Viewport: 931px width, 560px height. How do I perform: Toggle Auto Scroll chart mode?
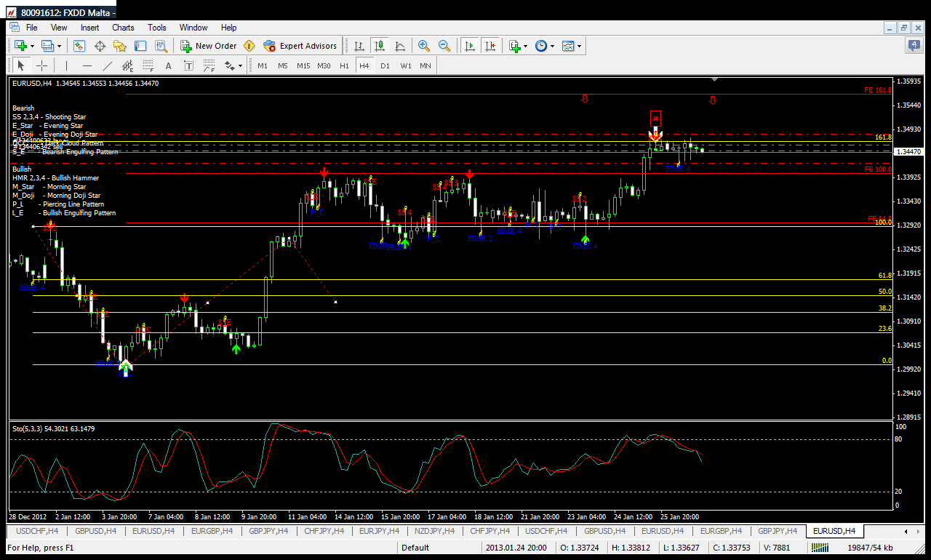click(x=469, y=46)
